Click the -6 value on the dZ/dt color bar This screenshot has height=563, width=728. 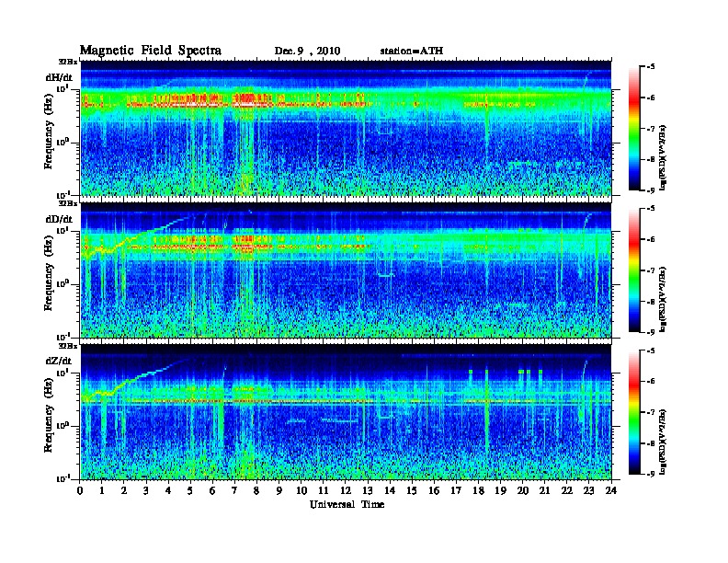651,382
